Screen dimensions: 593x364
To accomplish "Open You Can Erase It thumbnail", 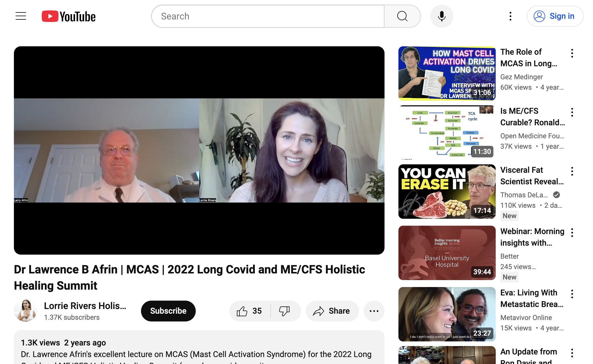I will tap(447, 192).
